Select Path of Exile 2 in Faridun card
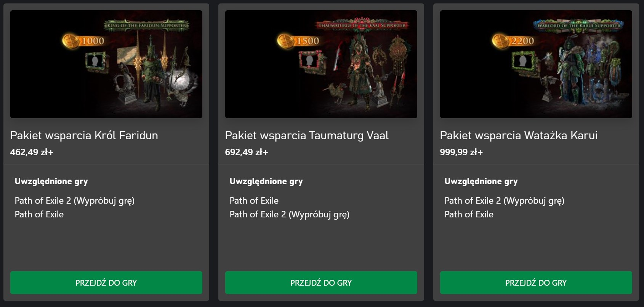 pos(74,201)
